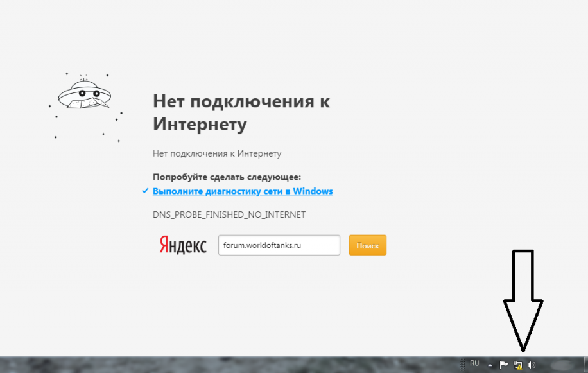Click the small arrow on the flag icon
The height and width of the screenshot is (373, 588).
click(508, 363)
